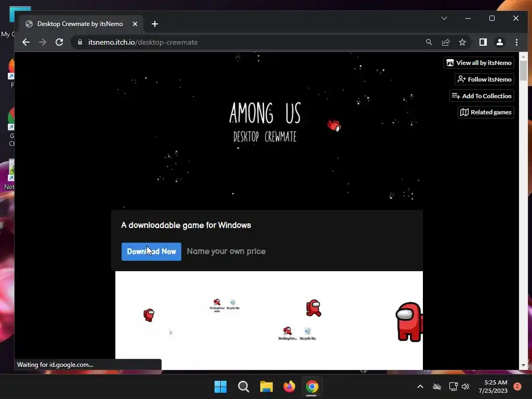The width and height of the screenshot is (532, 399).
Task: Open the clock and calendar flyout
Action: 493,387
